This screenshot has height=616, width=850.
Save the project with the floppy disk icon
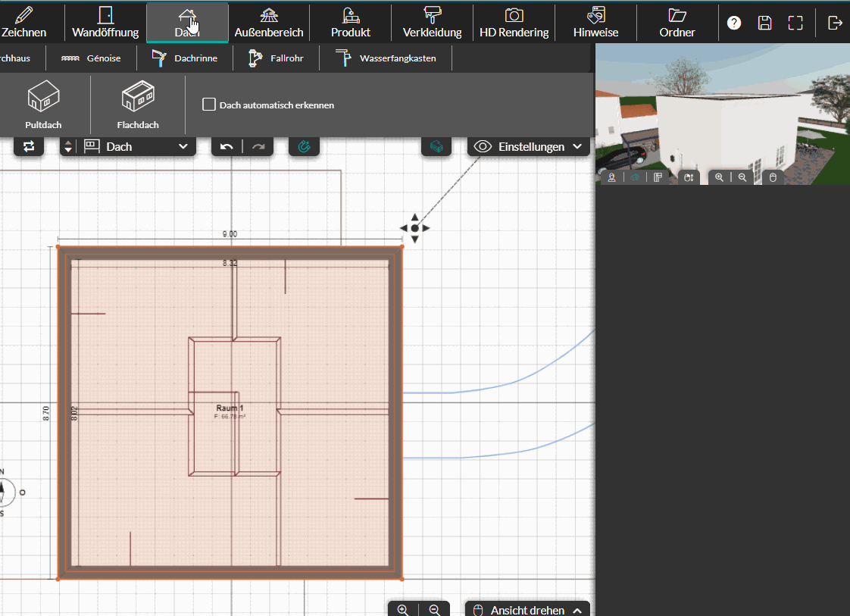(x=764, y=23)
